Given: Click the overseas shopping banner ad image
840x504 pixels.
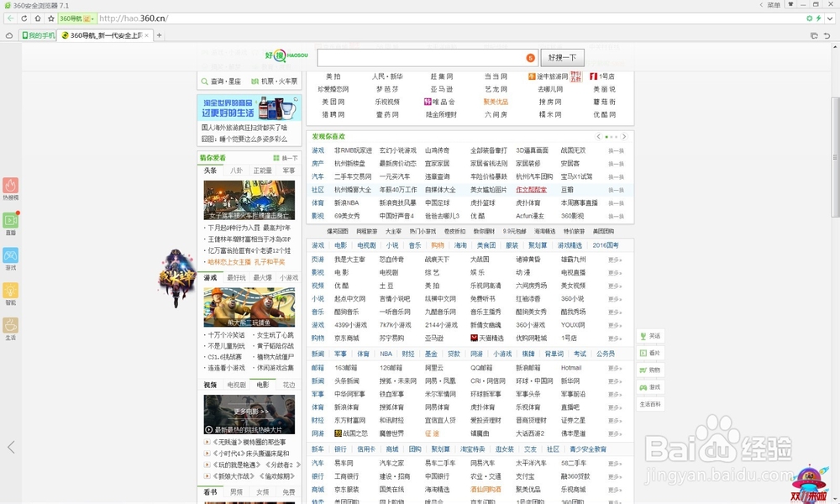Looking at the screenshot, I should (249, 108).
